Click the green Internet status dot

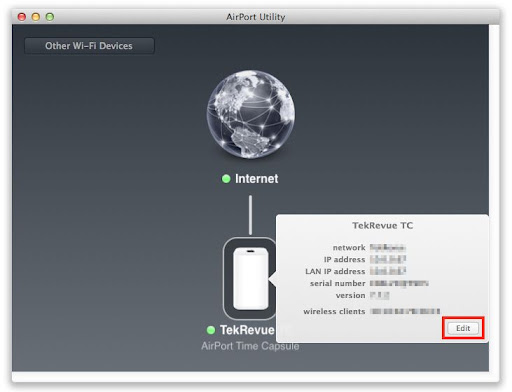point(226,179)
